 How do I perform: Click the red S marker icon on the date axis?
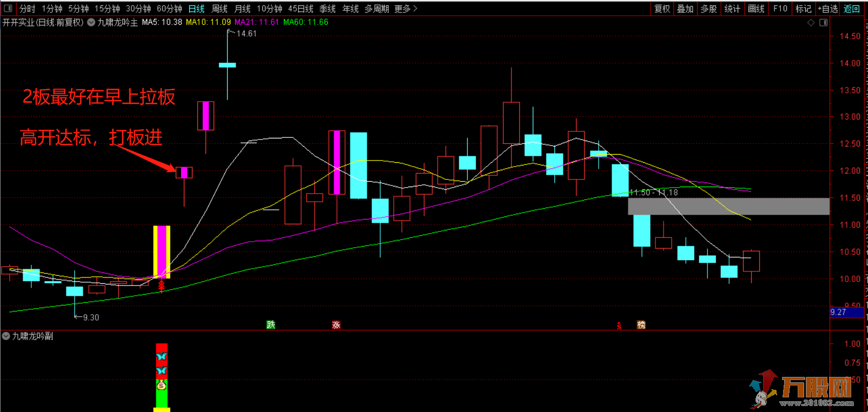[619, 325]
